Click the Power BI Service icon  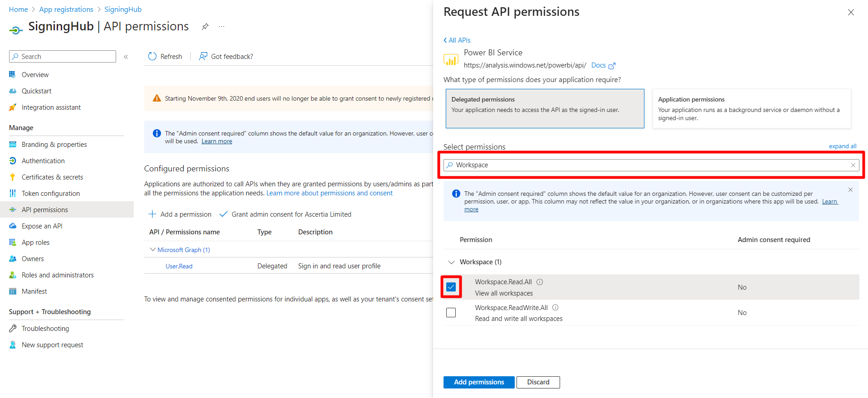tap(451, 59)
